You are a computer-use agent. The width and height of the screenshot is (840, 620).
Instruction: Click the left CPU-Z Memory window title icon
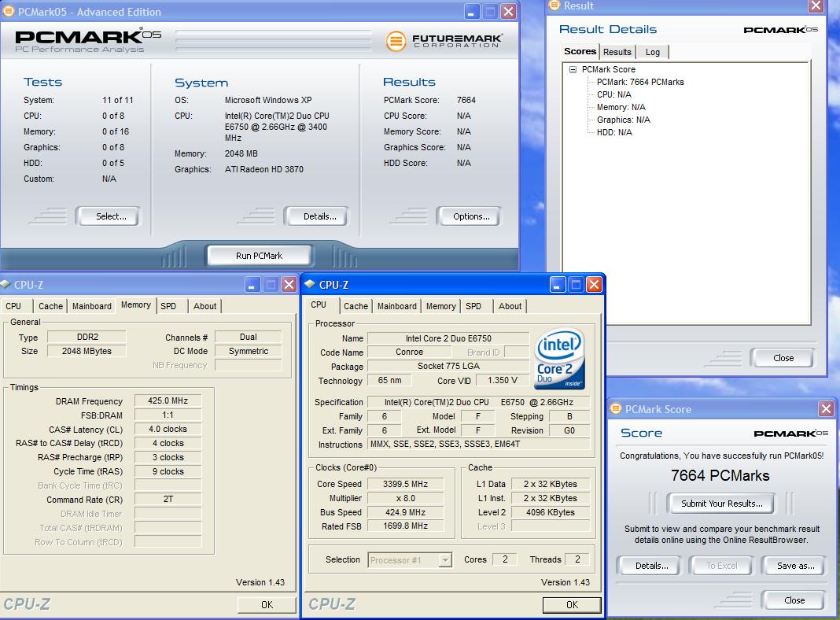[6, 284]
